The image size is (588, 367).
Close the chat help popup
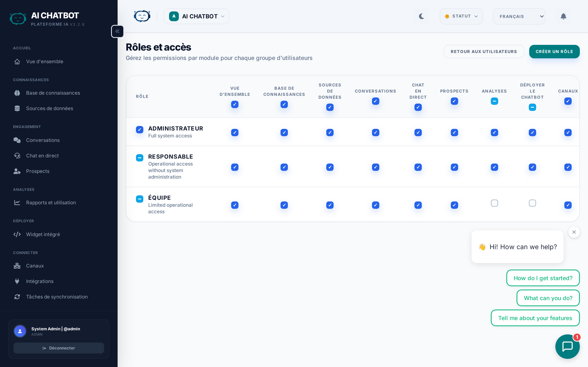coord(574,232)
